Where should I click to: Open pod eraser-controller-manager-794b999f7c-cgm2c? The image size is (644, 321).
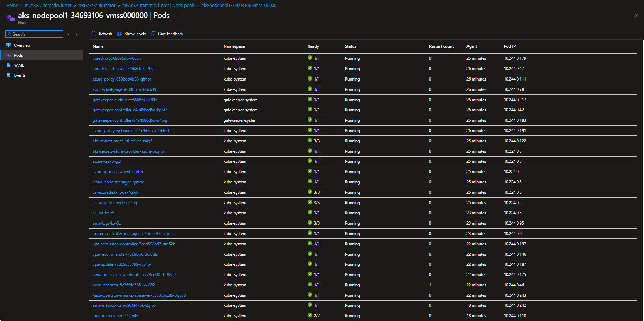(x=134, y=234)
